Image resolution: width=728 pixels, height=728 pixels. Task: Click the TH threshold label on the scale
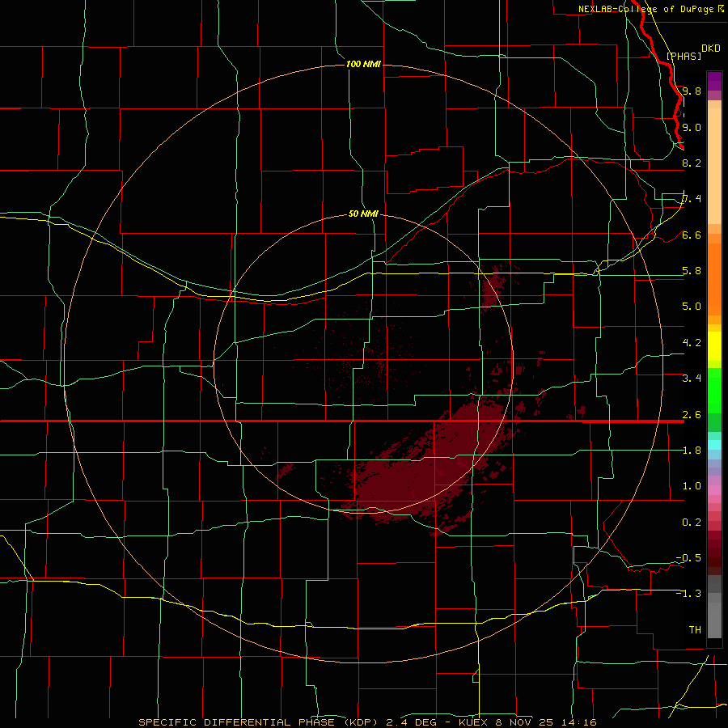pyautogui.click(x=695, y=629)
